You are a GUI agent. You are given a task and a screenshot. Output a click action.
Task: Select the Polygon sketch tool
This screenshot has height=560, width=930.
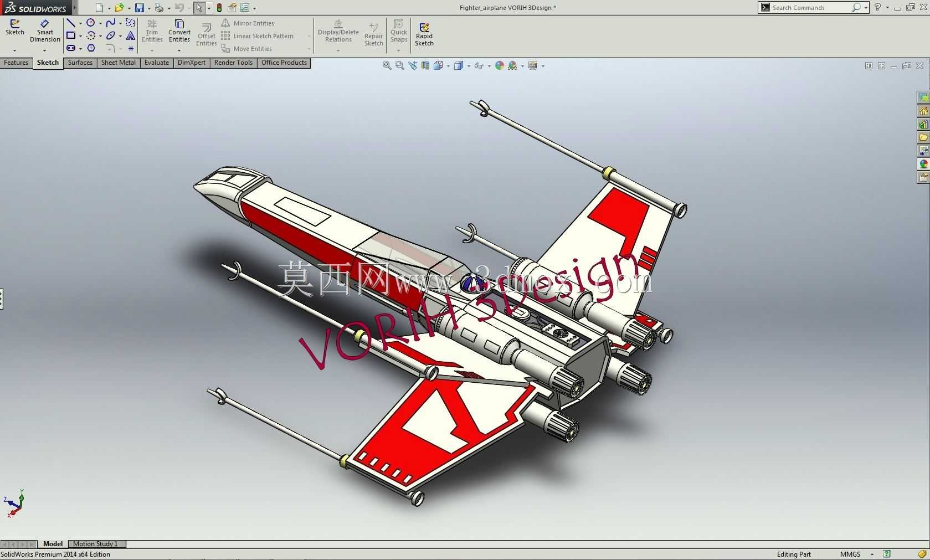91,48
